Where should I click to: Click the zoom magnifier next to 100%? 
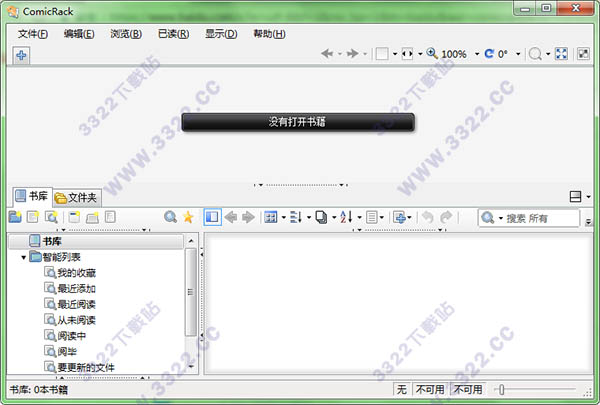click(x=432, y=53)
